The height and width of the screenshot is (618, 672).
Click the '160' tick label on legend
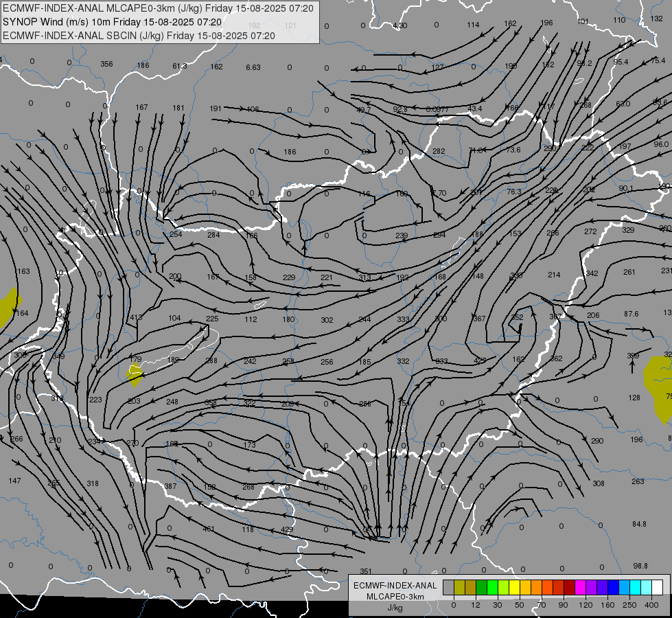tap(607, 605)
